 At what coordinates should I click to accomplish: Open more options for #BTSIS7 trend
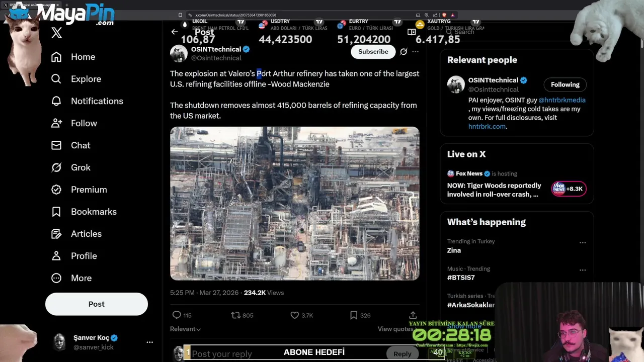pyautogui.click(x=583, y=270)
